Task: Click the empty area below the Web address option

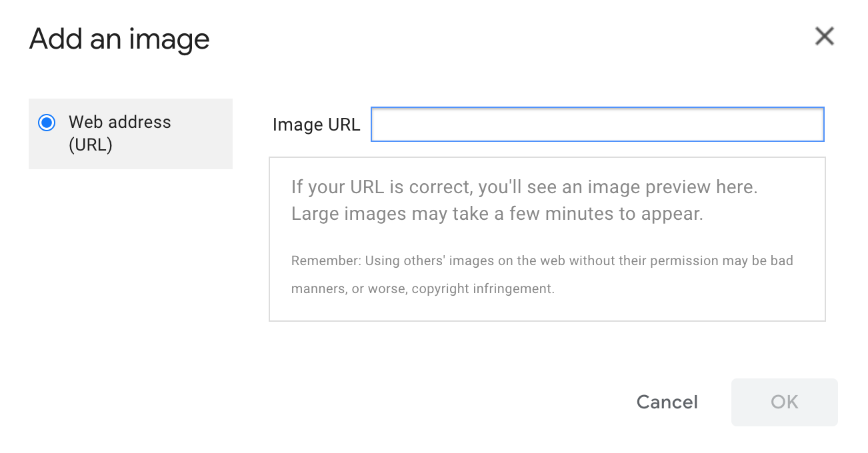Action: click(x=130, y=266)
